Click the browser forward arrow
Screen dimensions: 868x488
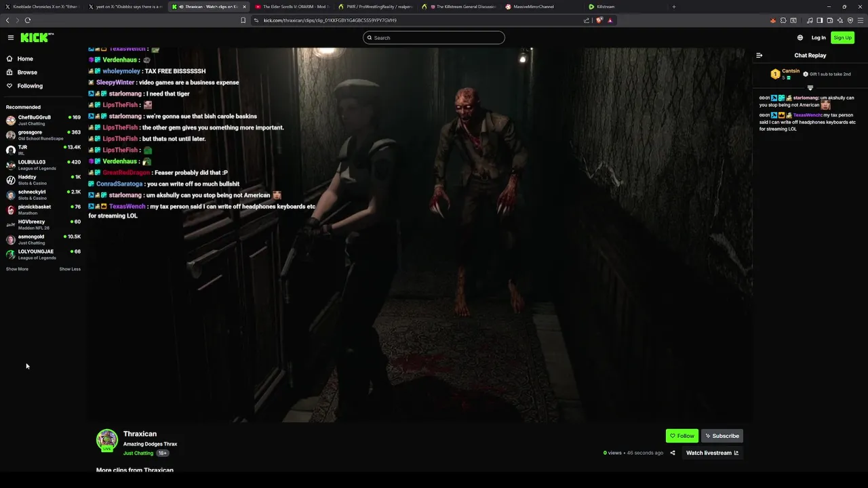(x=17, y=20)
